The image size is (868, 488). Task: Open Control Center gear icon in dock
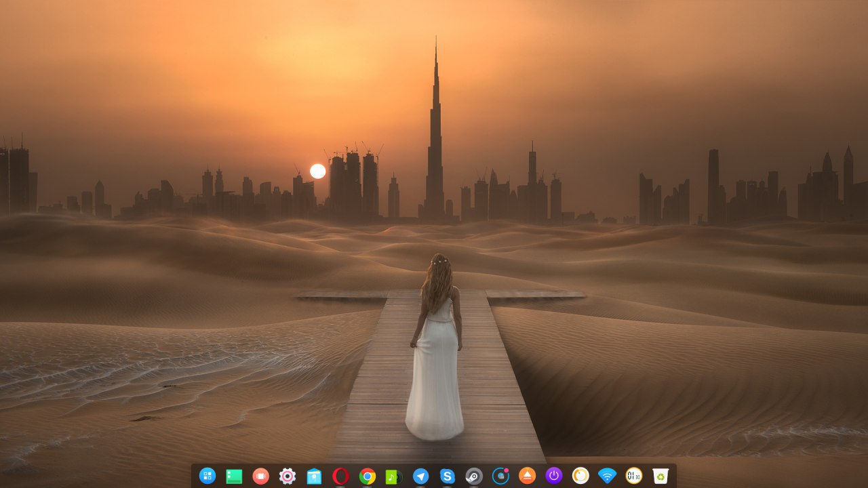click(x=288, y=476)
